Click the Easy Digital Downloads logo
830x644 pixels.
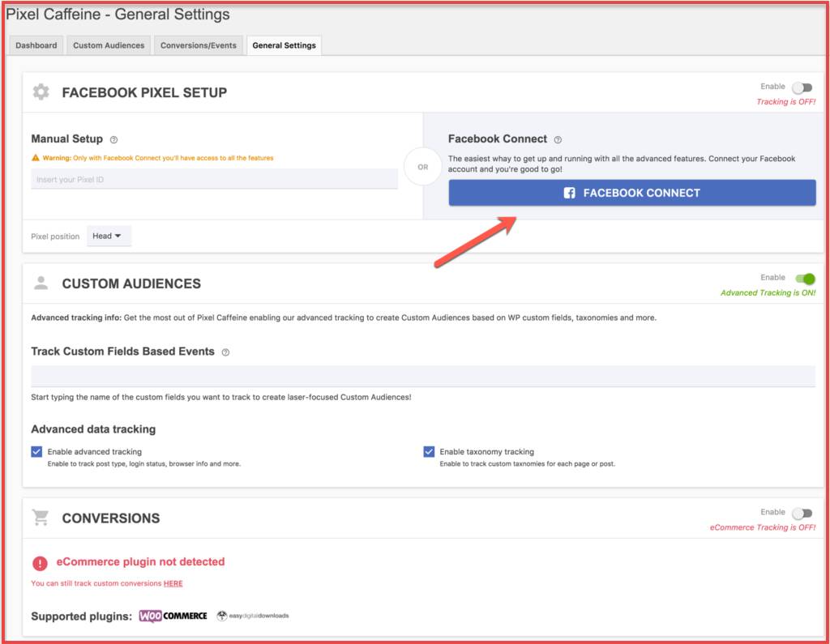coord(253,616)
